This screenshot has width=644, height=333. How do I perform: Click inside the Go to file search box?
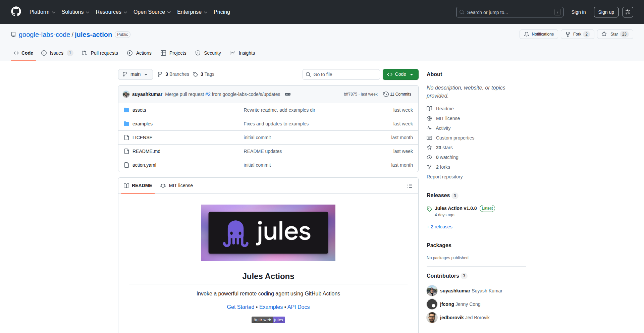(341, 74)
